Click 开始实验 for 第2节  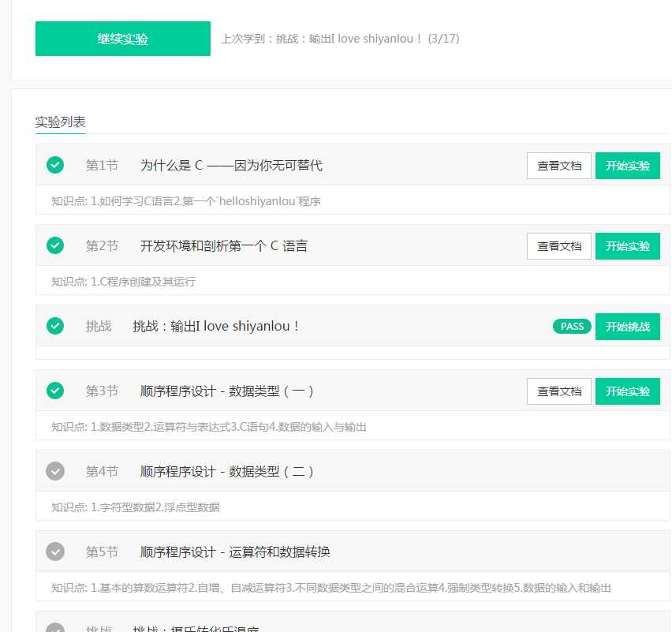click(x=628, y=245)
